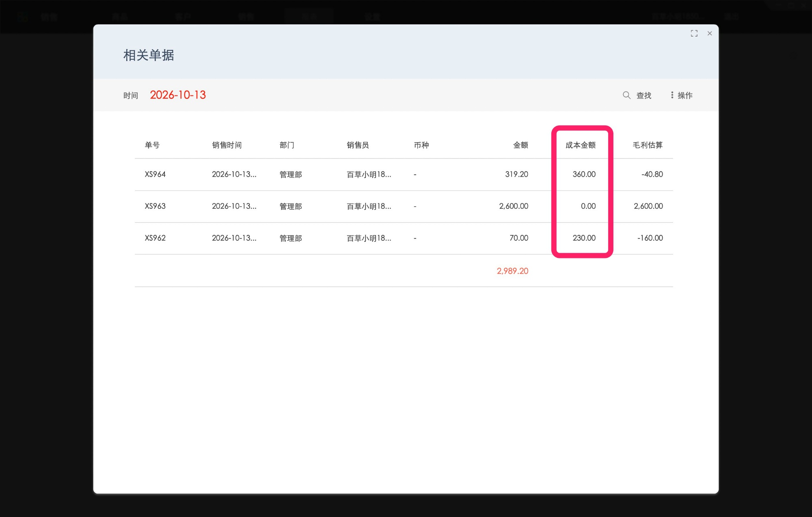Open order XS963
Image resolution: width=812 pixels, height=517 pixels.
coord(155,206)
